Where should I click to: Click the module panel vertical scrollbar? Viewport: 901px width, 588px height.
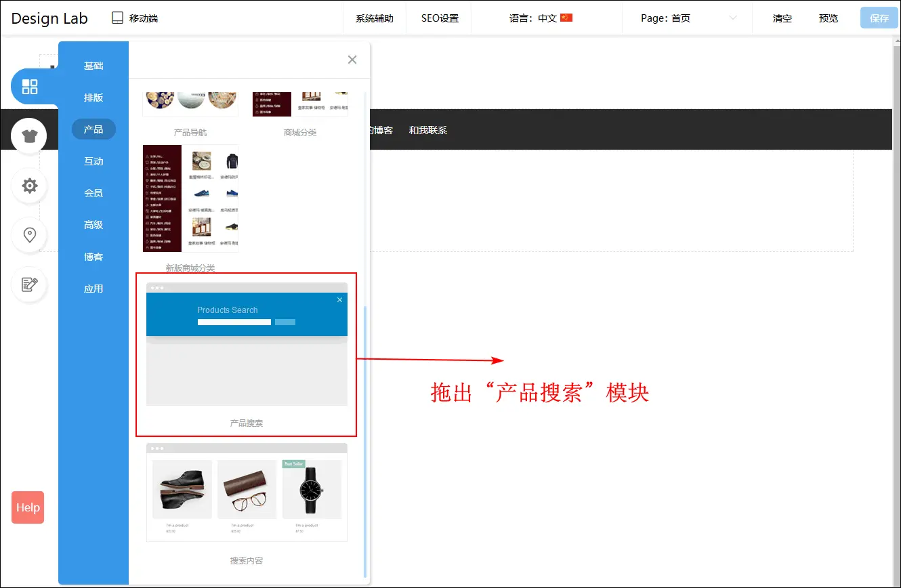pyautogui.click(x=366, y=440)
